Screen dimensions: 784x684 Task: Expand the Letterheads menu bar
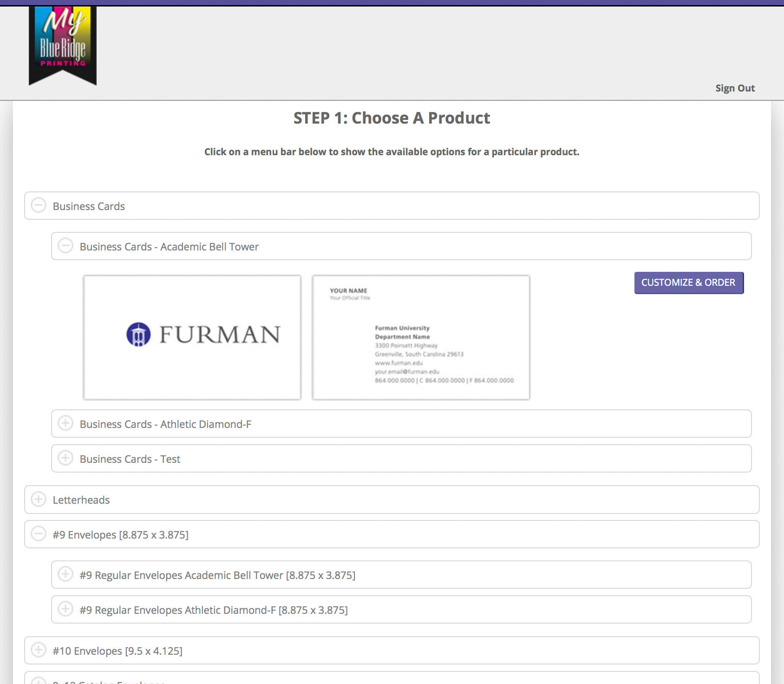(x=392, y=500)
